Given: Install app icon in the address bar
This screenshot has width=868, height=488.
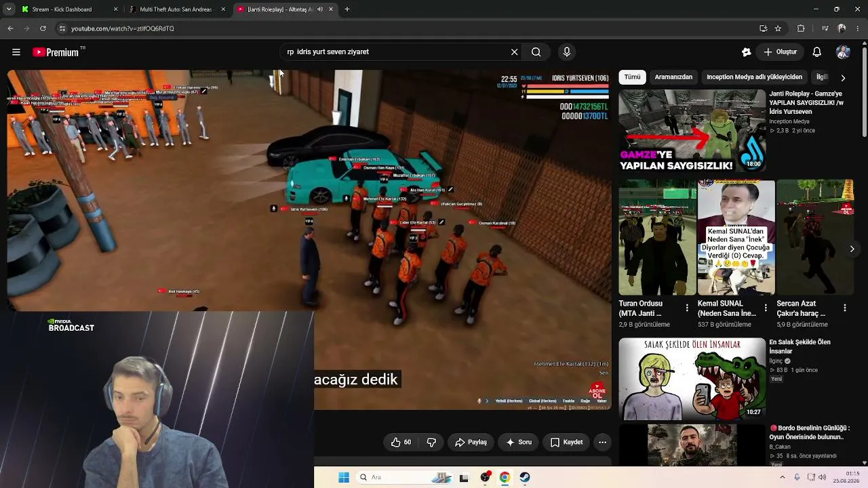Looking at the screenshot, I should coord(764,28).
